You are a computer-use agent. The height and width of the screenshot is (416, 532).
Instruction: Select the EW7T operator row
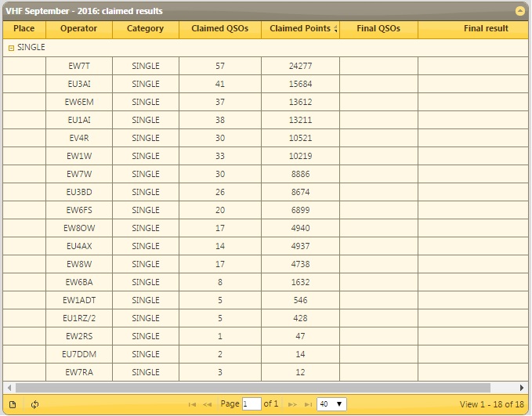point(78,66)
